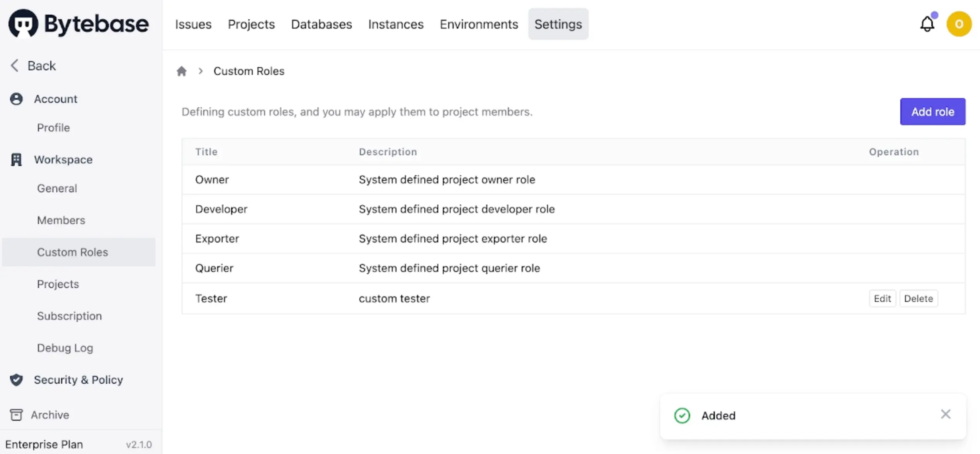Dismiss the Added notification toast

click(x=945, y=414)
